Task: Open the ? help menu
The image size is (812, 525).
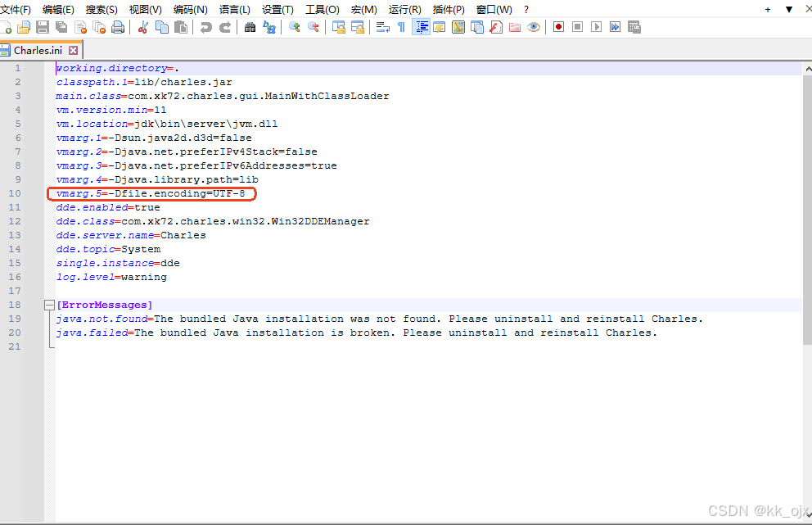Action: (526, 9)
